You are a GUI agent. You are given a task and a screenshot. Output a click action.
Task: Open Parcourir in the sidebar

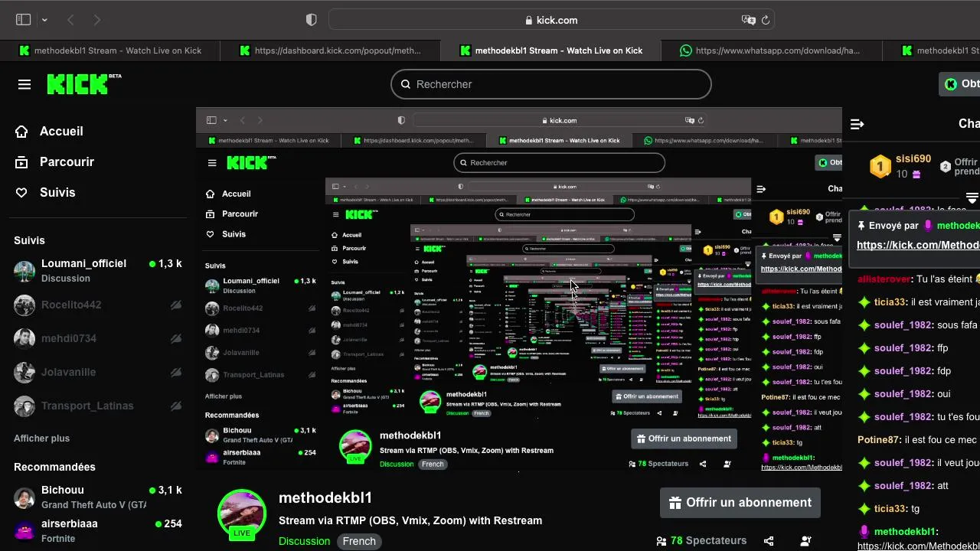(x=54, y=162)
